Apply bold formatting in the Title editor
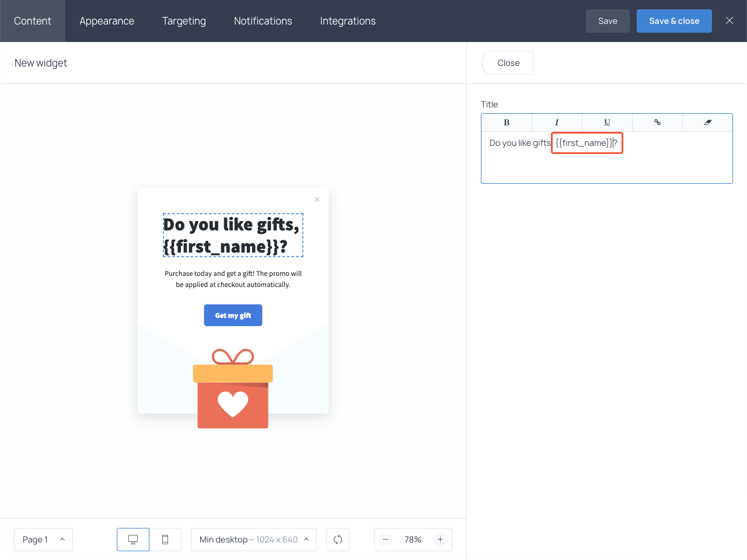 click(507, 123)
